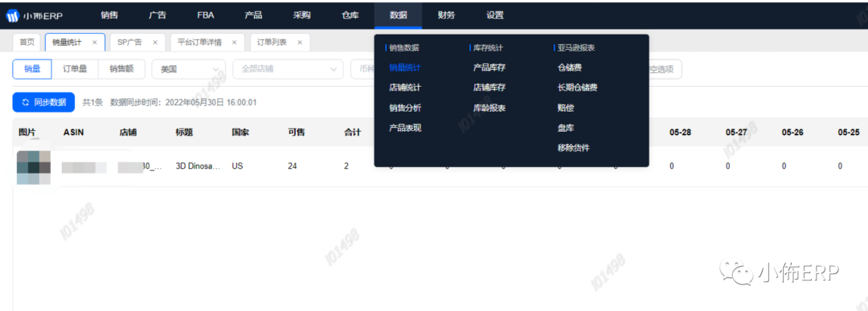Screen dimensions: 868x311
Task: Close the 订单列表 tab
Action: point(300,42)
